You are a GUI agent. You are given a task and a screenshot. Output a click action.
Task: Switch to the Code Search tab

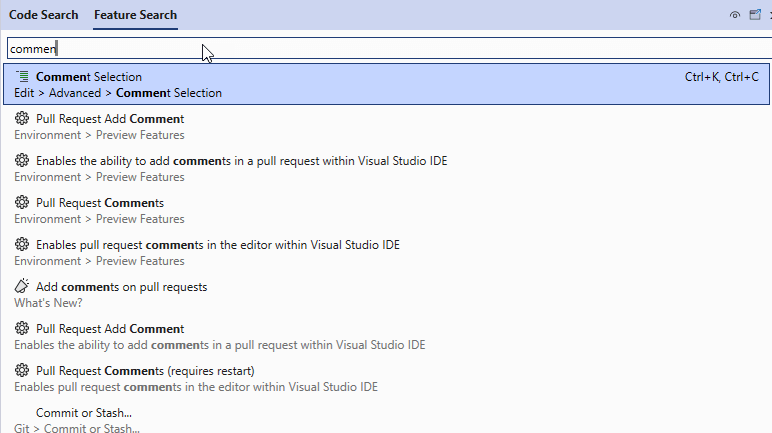[x=43, y=15]
